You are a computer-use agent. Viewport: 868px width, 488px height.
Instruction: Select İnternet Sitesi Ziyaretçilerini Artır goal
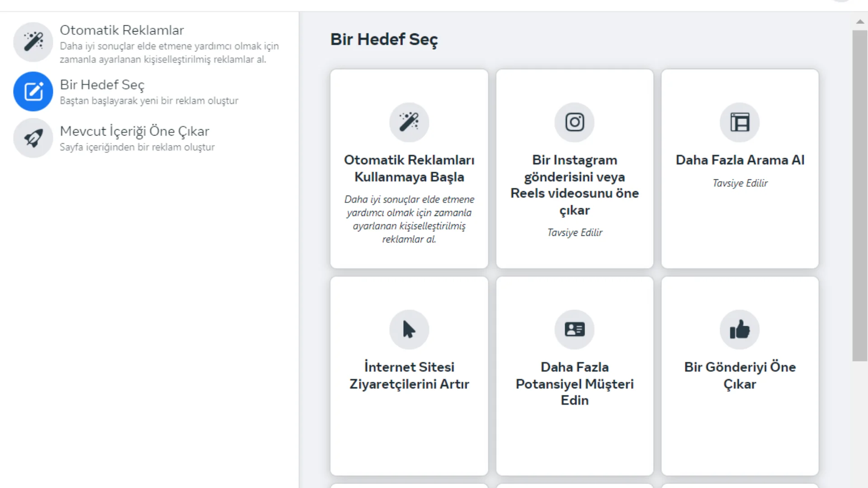(x=409, y=375)
